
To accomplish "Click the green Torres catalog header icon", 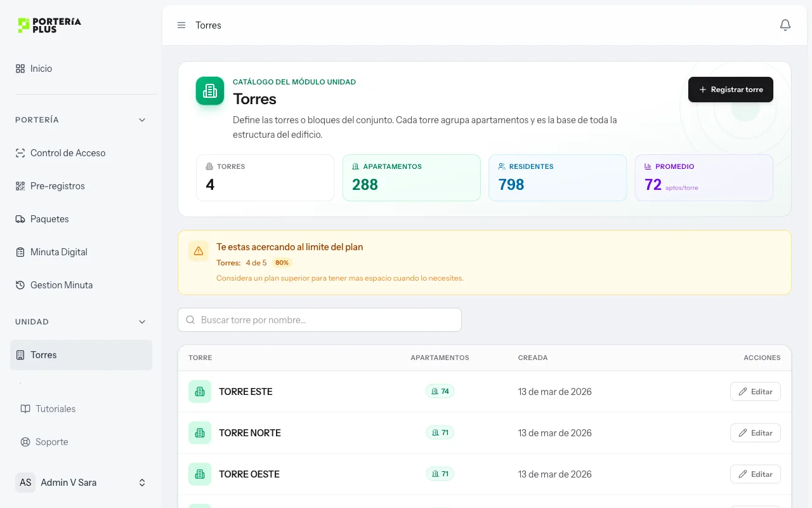I will [x=210, y=91].
